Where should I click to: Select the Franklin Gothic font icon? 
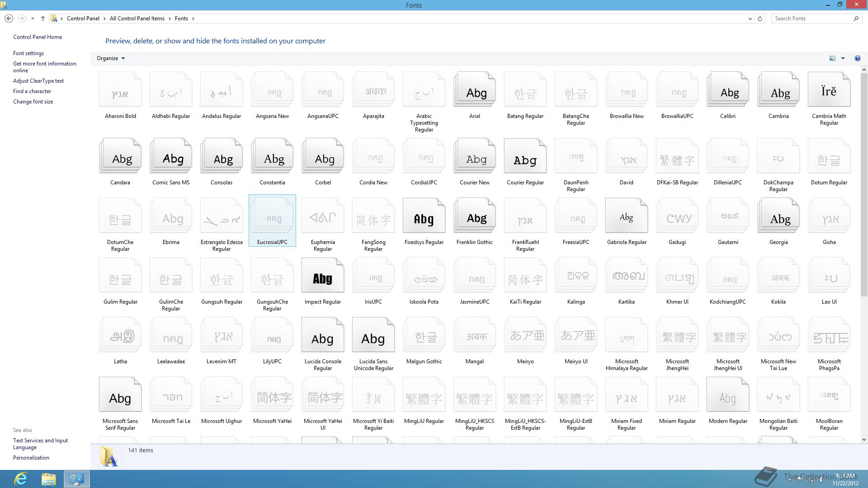click(x=475, y=216)
